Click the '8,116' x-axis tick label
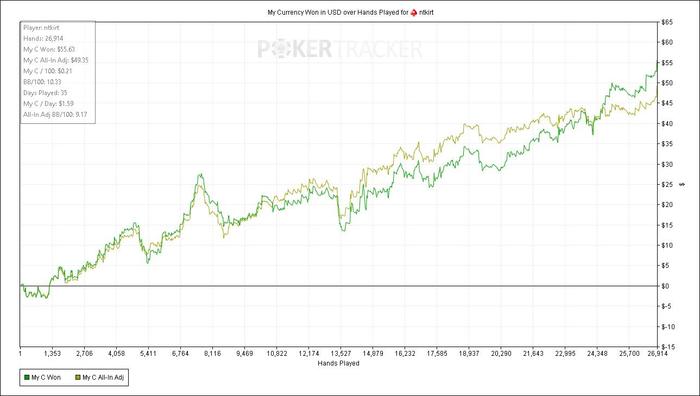 click(212, 354)
